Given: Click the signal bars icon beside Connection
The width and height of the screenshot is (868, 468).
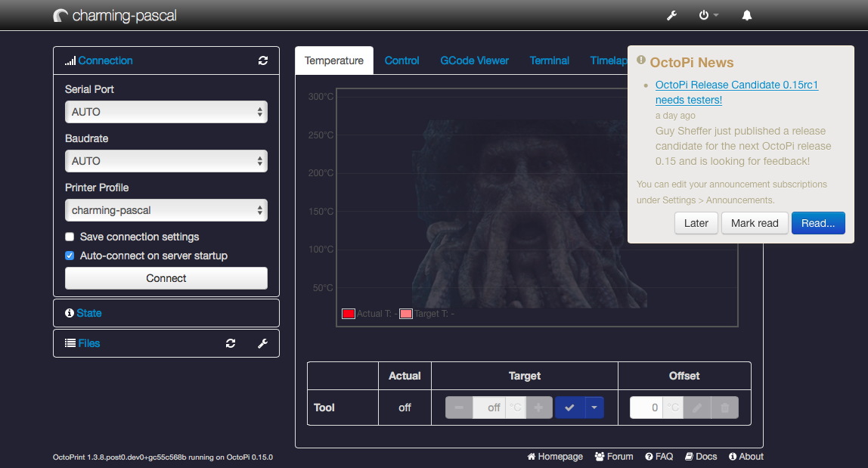Looking at the screenshot, I should [x=70, y=61].
